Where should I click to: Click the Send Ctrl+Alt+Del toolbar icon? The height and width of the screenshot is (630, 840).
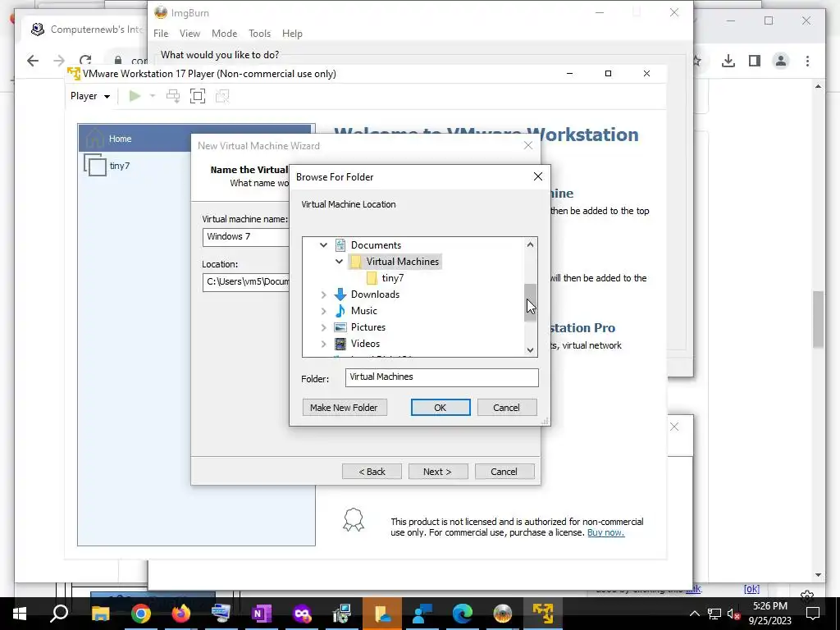pos(173,96)
